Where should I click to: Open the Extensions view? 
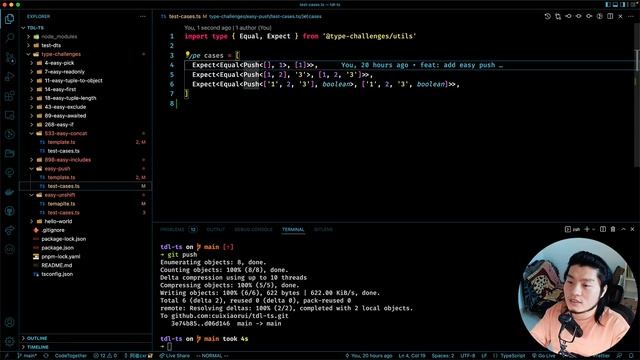[9, 96]
